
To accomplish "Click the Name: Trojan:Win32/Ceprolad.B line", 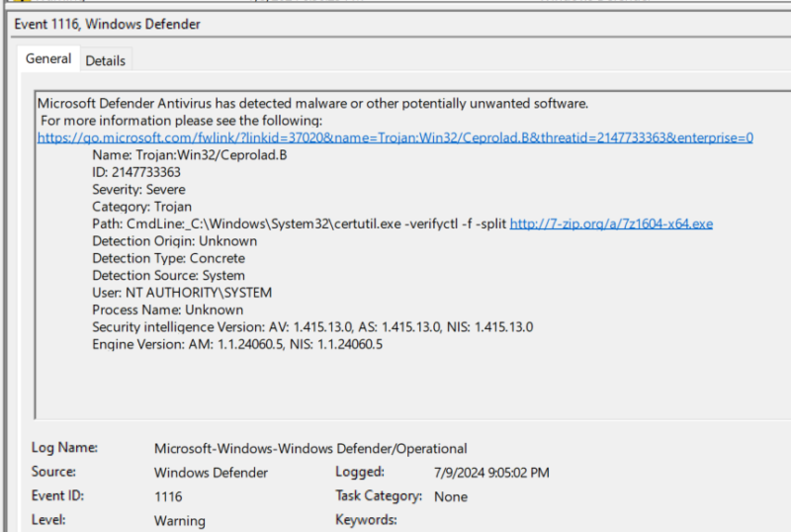I will [x=189, y=155].
